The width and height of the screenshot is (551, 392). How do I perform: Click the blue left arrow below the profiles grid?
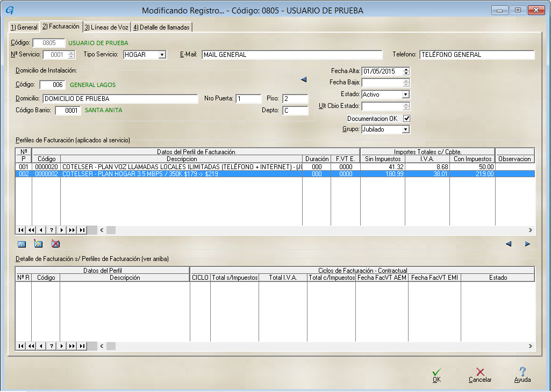point(508,244)
